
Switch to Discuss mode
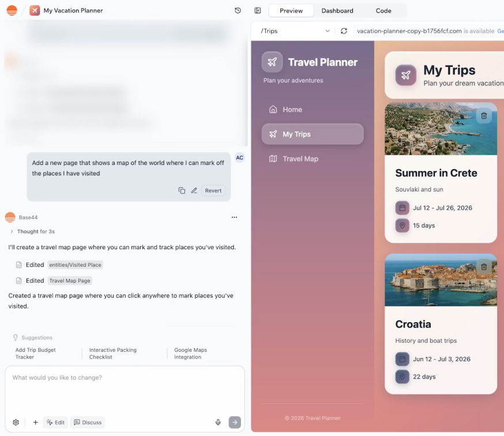point(87,422)
